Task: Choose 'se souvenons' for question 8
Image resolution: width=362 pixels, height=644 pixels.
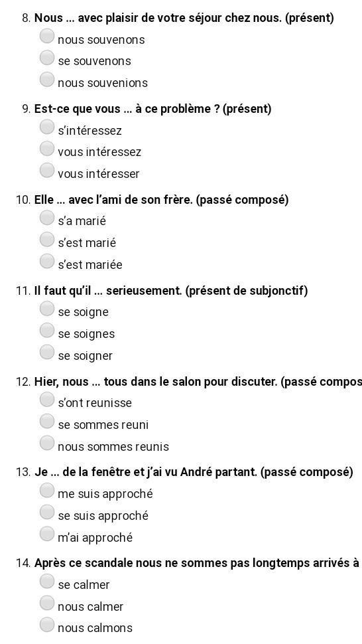Action: tap(47, 58)
